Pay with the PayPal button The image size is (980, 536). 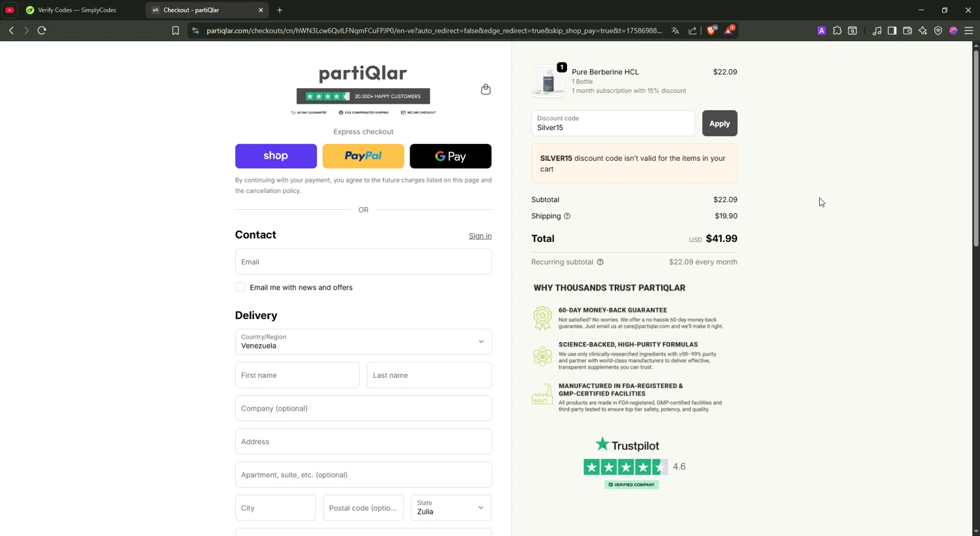(363, 156)
